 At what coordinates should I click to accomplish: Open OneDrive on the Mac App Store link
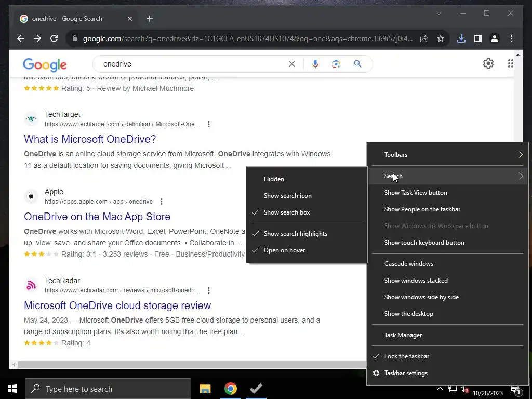point(97,217)
